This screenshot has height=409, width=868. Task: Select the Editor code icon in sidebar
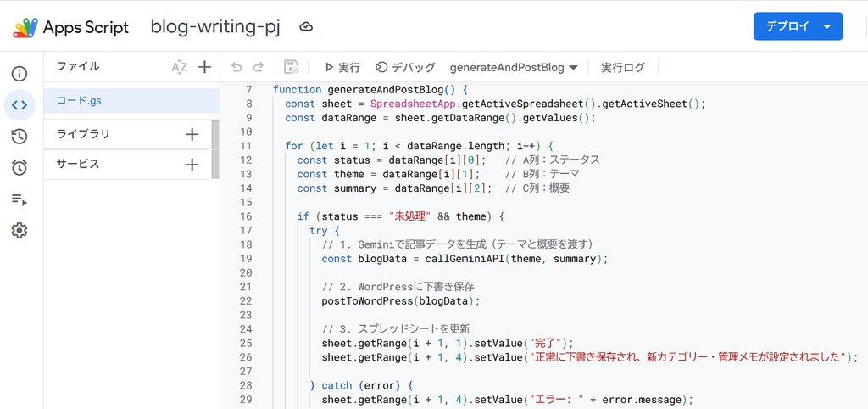tap(19, 105)
